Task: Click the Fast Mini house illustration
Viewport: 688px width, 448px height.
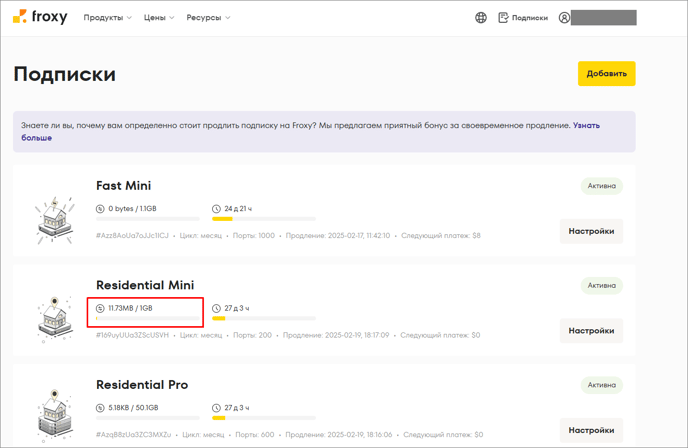Action: point(55,220)
